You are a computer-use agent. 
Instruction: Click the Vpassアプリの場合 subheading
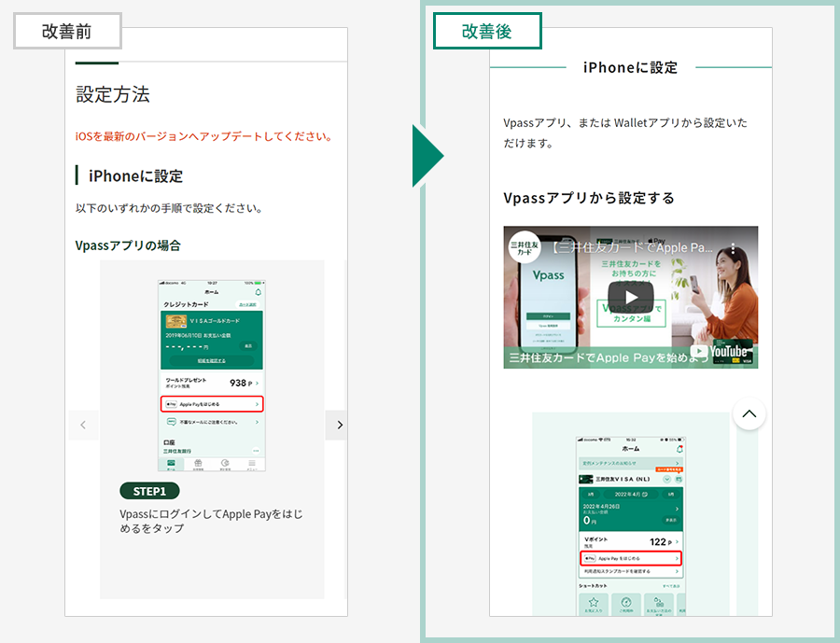tap(128, 245)
